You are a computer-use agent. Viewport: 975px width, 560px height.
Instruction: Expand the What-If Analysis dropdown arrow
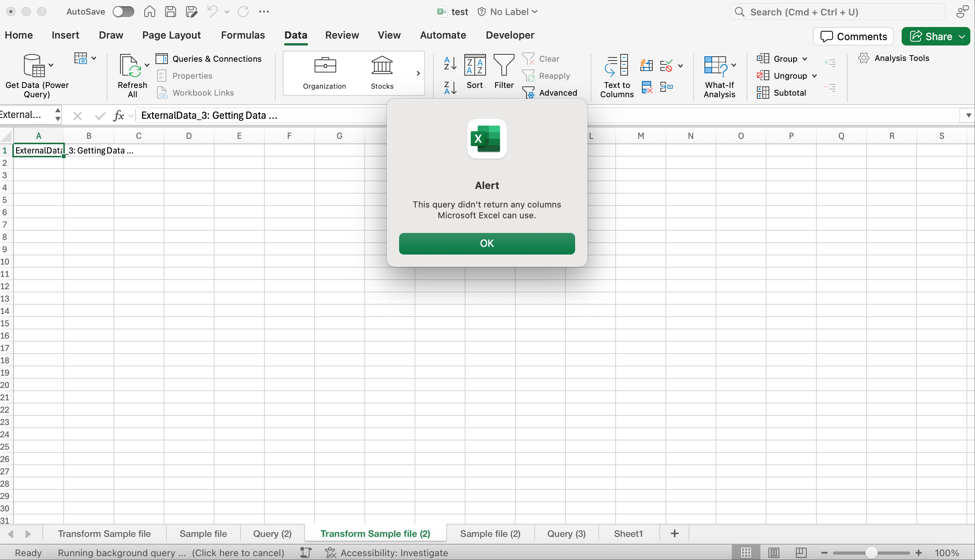tap(734, 65)
